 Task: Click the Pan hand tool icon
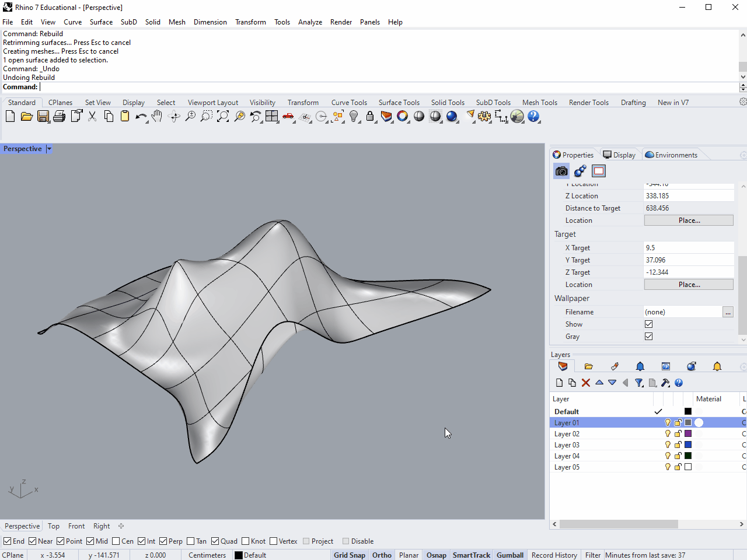coord(156,117)
